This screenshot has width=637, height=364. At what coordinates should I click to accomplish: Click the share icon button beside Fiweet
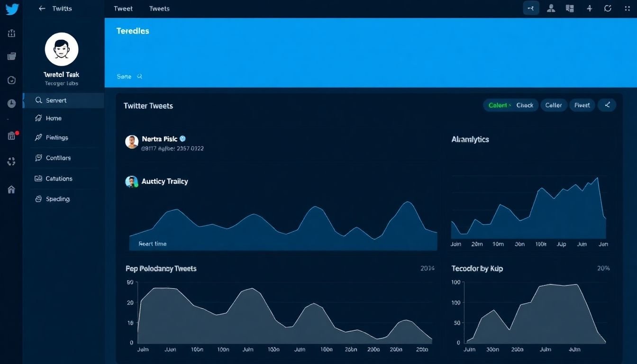tap(607, 105)
